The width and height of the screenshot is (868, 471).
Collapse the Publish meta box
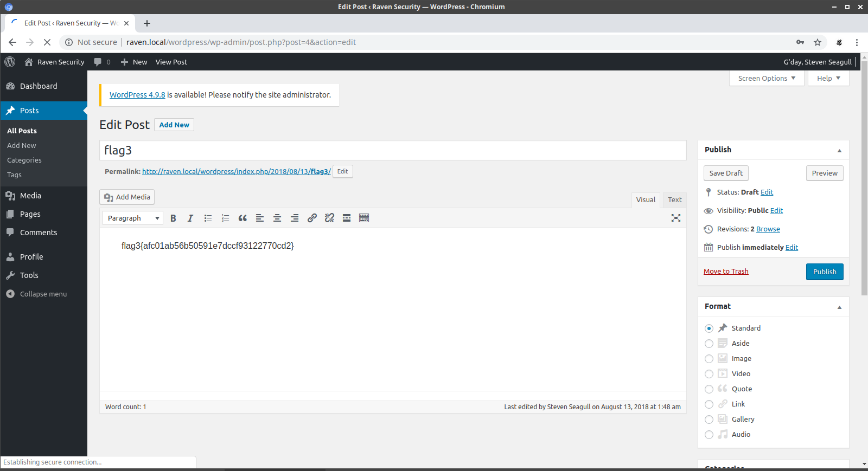[839, 150]
